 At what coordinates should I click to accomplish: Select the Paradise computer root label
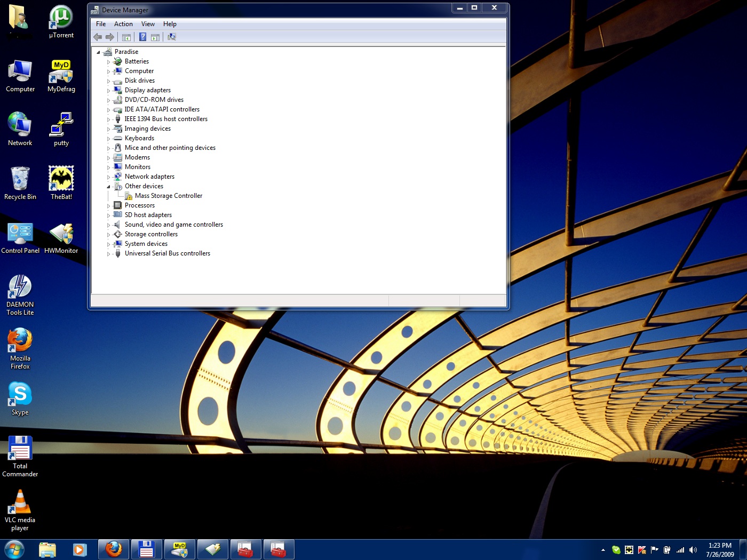(x=126, y=52)
